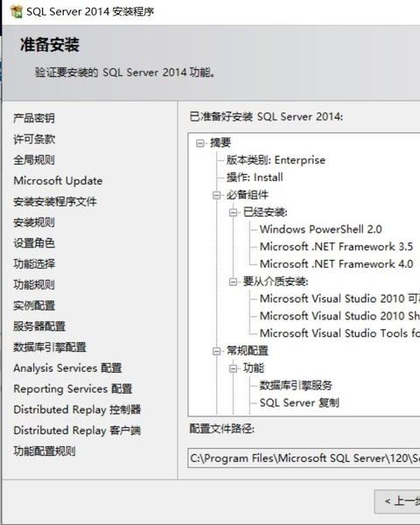Viewport: 420px width, 525px height.
Task: Collapse the 已经安装 installed items node
Action: coord(233,213)
